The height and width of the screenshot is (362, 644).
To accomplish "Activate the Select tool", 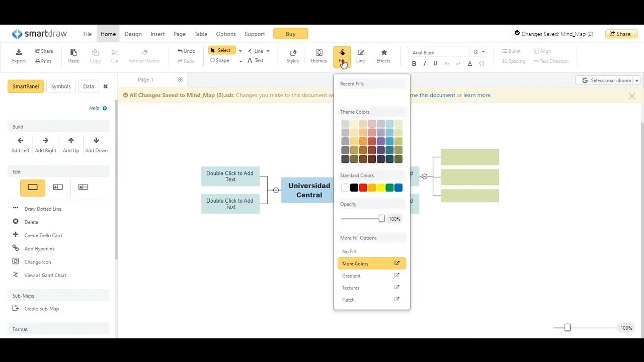I will (x=221, y=51).
